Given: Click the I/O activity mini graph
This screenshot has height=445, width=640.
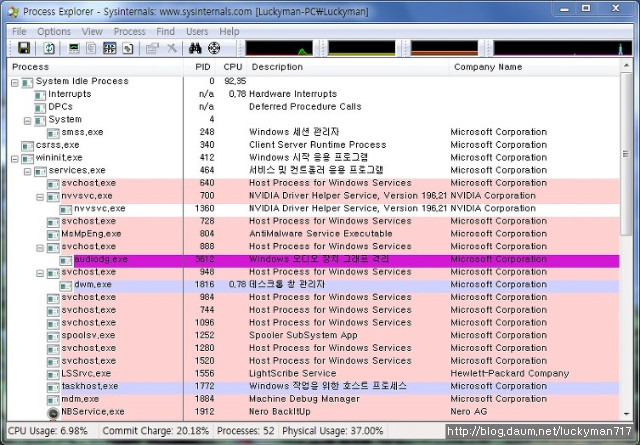Looking at the screenshot, I should 562,48.
